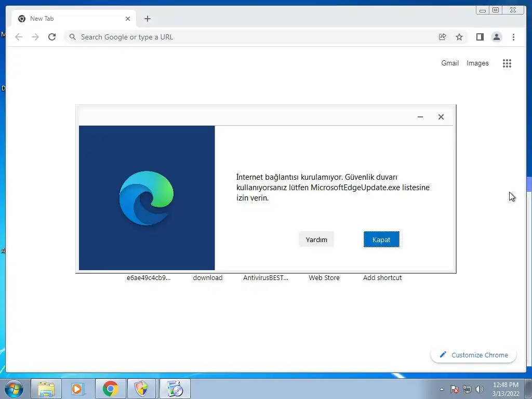Open the download shortcut
The image size is (532, 399).
pyautogui.click(x=208, y=277)
